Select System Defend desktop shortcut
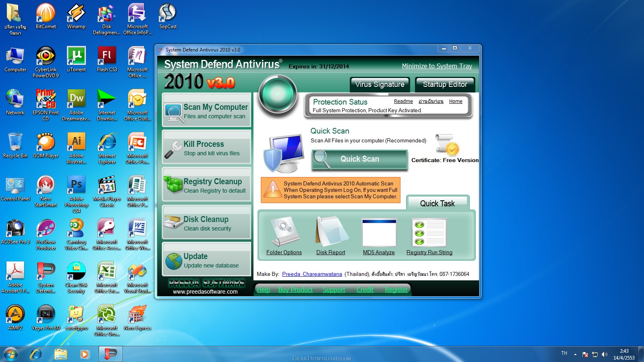 pos(46,278)
